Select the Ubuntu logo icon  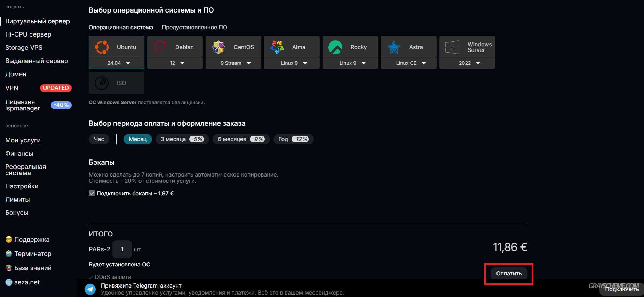click(x=102, y=47)
